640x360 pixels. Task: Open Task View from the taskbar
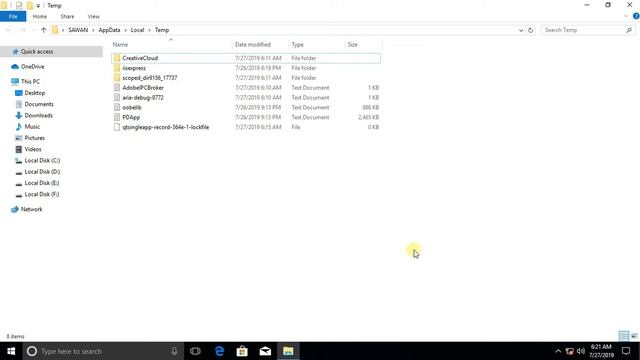pyautogui.click(x=196, y=351)
